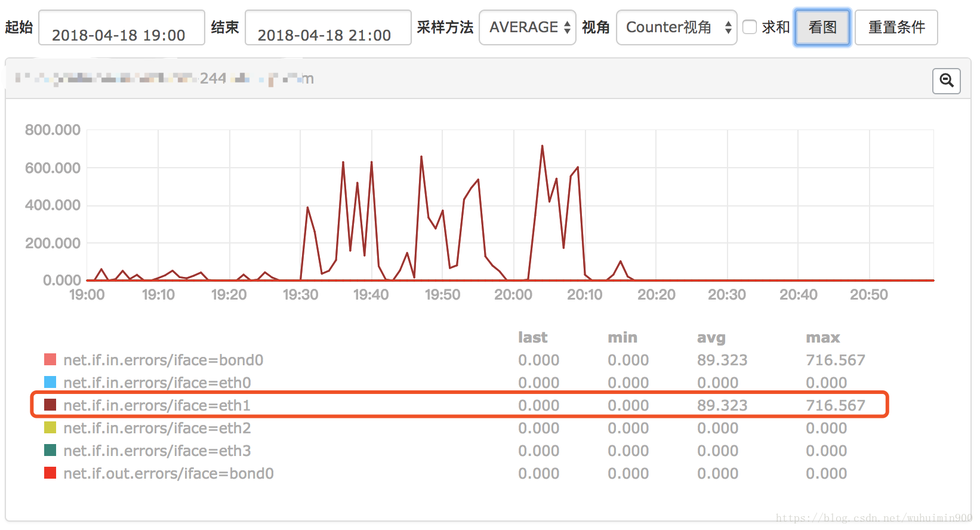Select legend net.if.in.errors/iface=eth2
Screen dimensions: 980x530
coord(157,428)
